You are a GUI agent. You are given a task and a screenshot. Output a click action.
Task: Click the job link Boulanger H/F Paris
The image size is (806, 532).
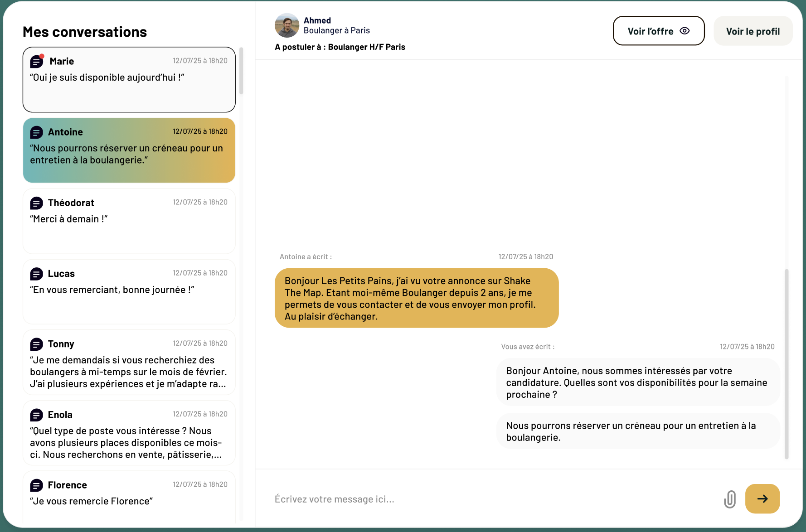367,47
